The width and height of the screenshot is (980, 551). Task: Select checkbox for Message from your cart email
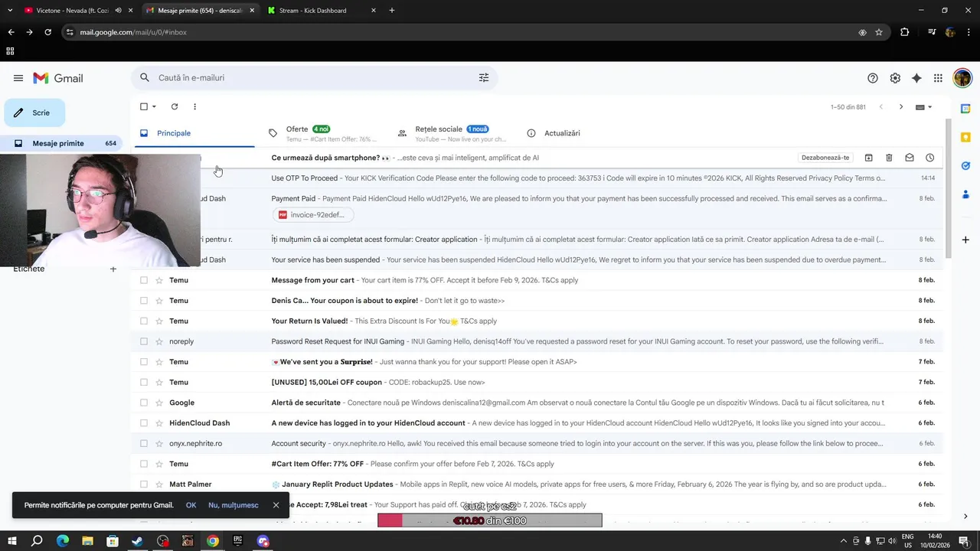click(144, 280)
